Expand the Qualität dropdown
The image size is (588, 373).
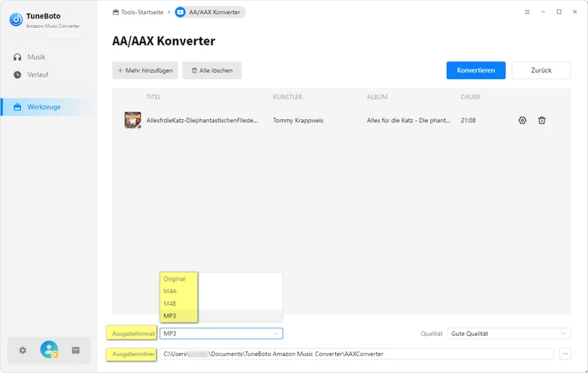(509, 334)
